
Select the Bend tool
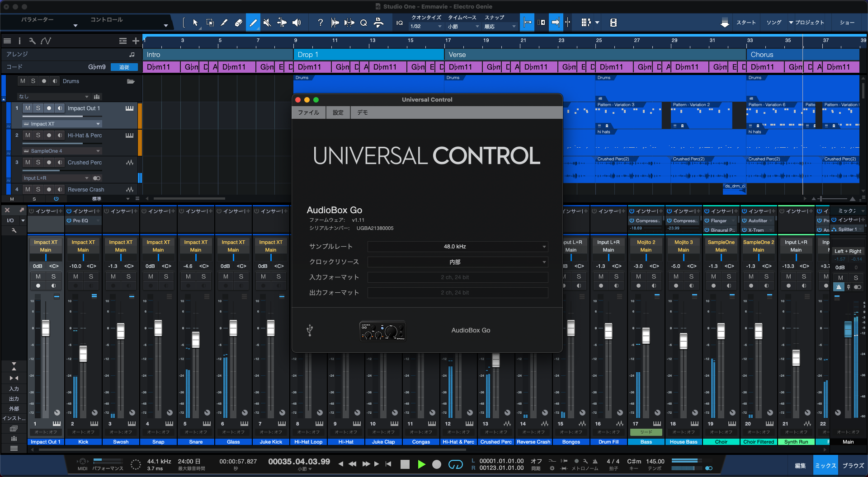[x=282, y=23]
